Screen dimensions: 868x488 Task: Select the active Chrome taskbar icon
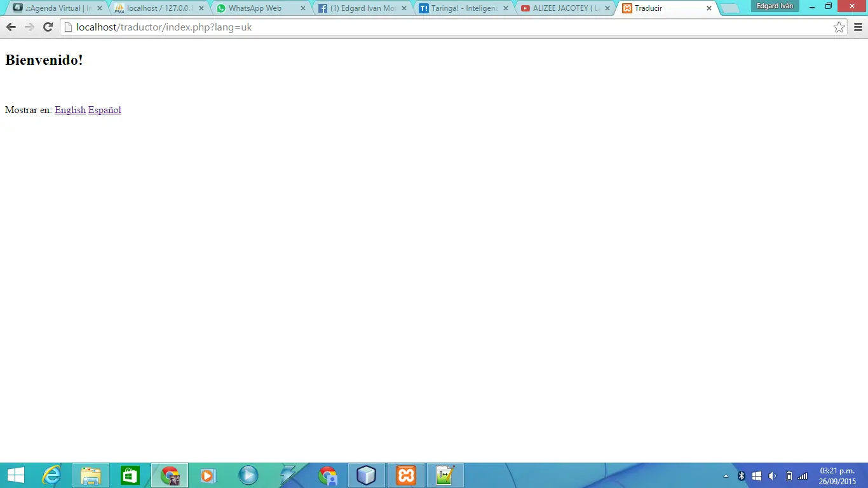pyautogui.click(x=170, y=475)
